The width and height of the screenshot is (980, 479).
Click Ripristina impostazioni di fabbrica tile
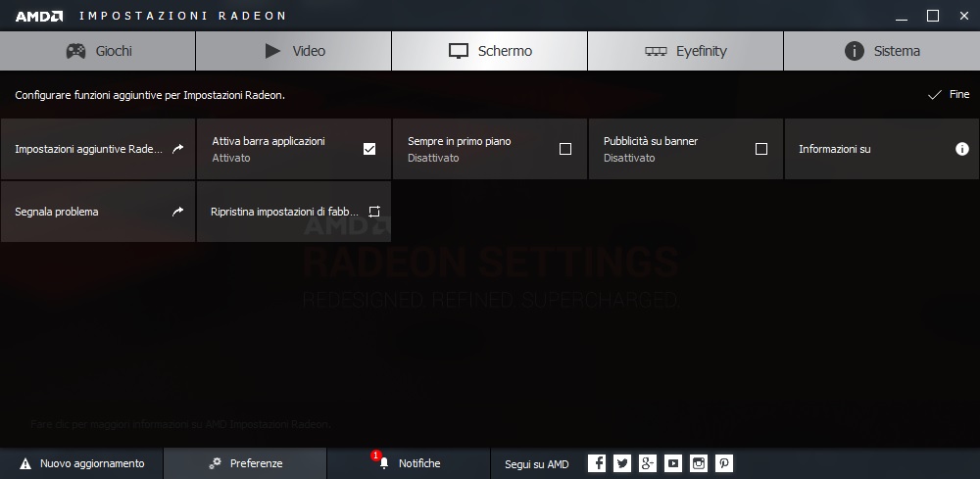[x=294, y=212]
